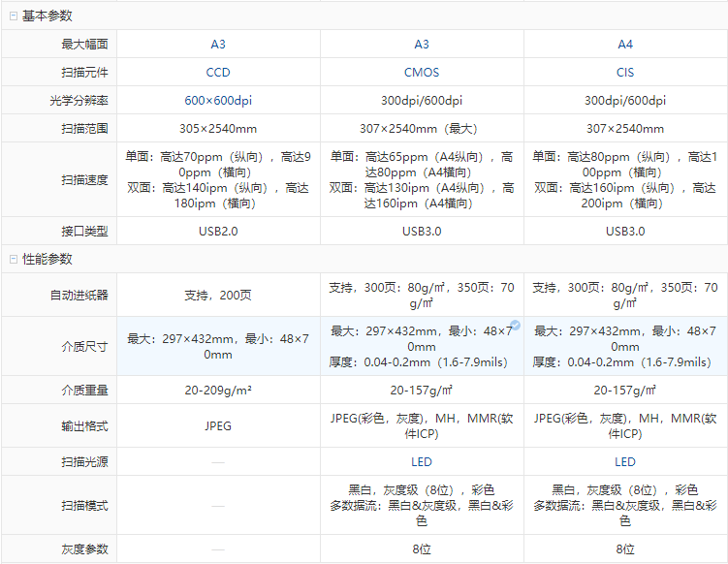Click the single JPEG output format cell
The height and width of the screenshot is (564, 728).
tap(218, 426)
